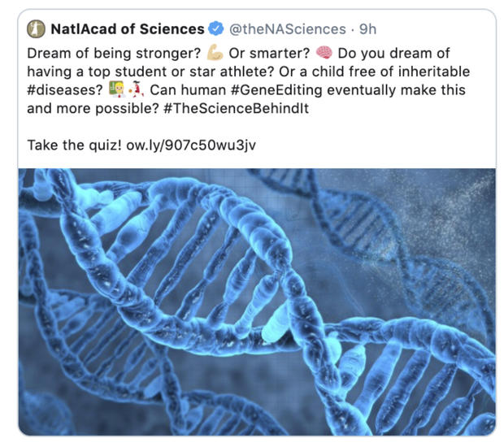Click the 9h tweet timestamp
Image resolution: width=504 pixels, height=447 pixels.
tap(368, 29)
